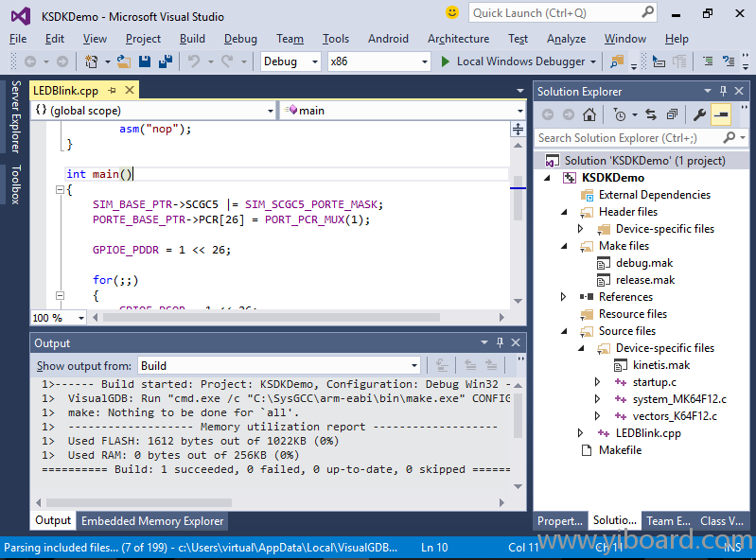Click the editor split window handle
Viewport: 756px width, 560px height.
pyautogui.click(x=518, y=129)
